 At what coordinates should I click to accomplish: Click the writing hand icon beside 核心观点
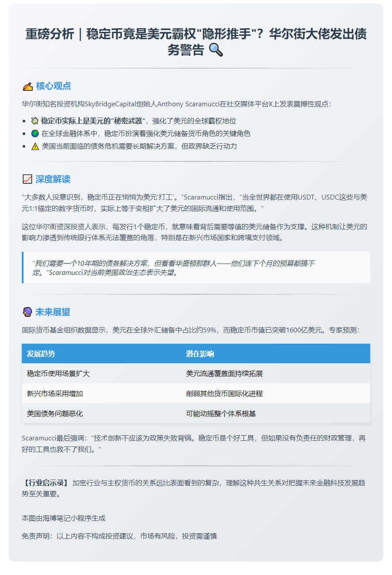[27, 86]
